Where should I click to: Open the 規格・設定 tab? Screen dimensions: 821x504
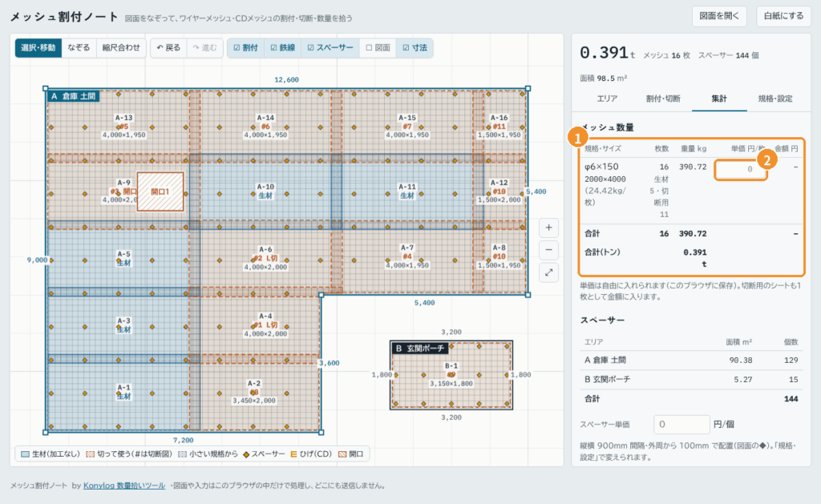pos(775,99)
